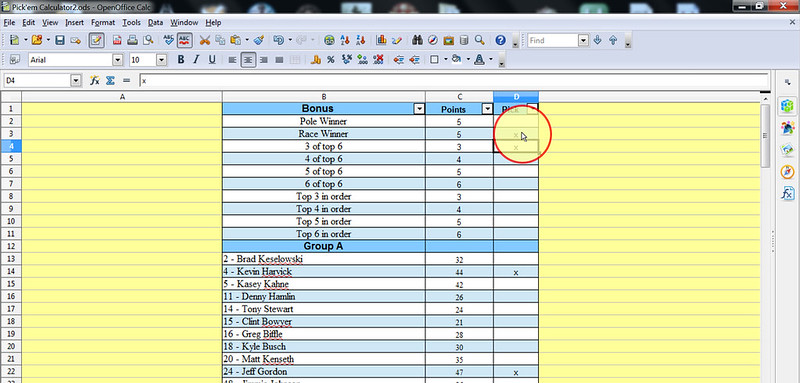The image size is (800, 383).
Task: Save the spreadsheet with the floppy icon
Action: [60, 40]
